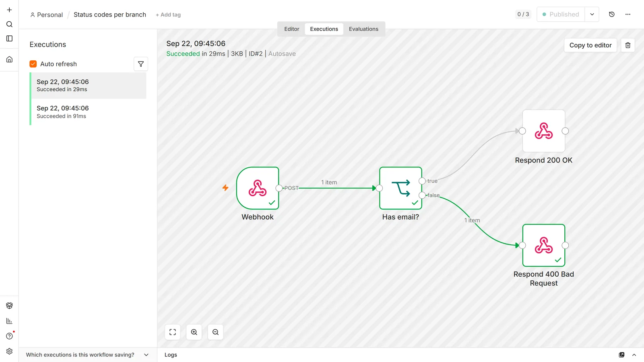Open the search icon in sidebar
This screenshot has height=362, width=644.
click(x=9, y=24)
